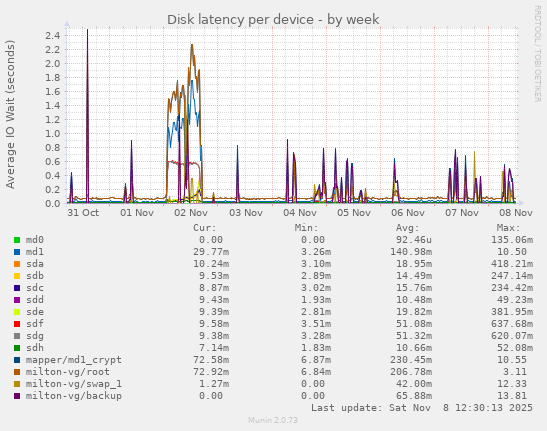547x431 pixels.
Task: Click the dark blue sdc legend swatch
Action: [17, 288]
